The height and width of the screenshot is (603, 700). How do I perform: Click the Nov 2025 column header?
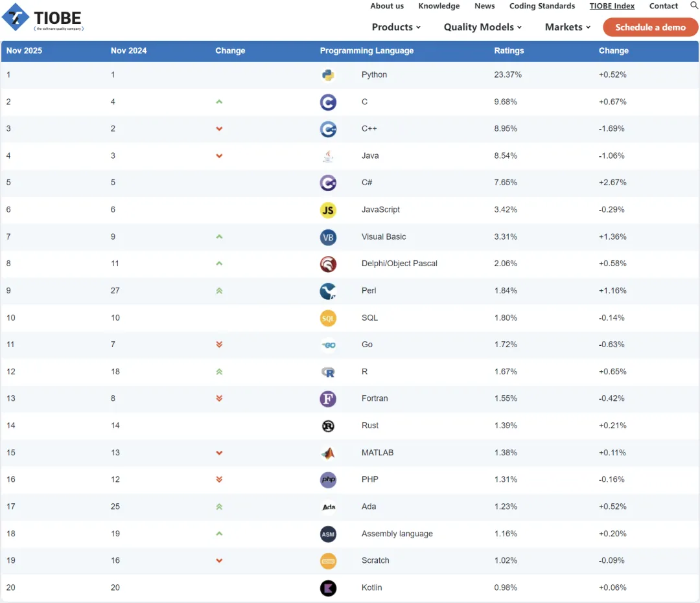24,51
